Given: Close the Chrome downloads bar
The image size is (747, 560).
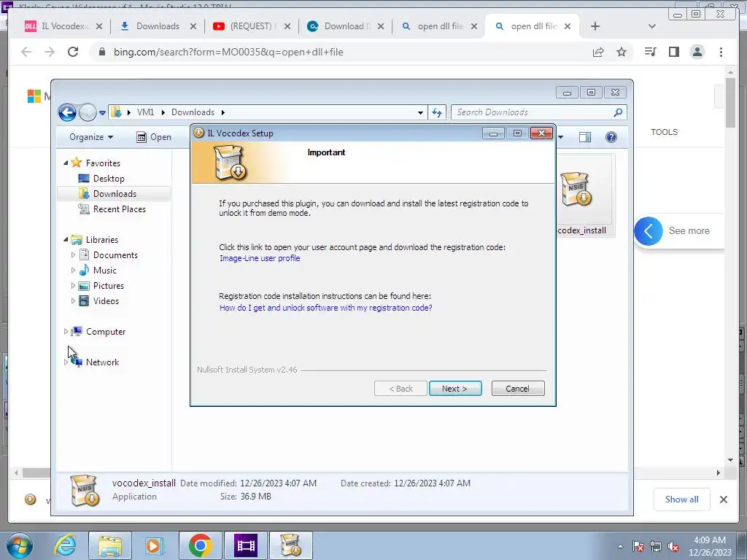Looking at the screenshot, I should 723,499.
